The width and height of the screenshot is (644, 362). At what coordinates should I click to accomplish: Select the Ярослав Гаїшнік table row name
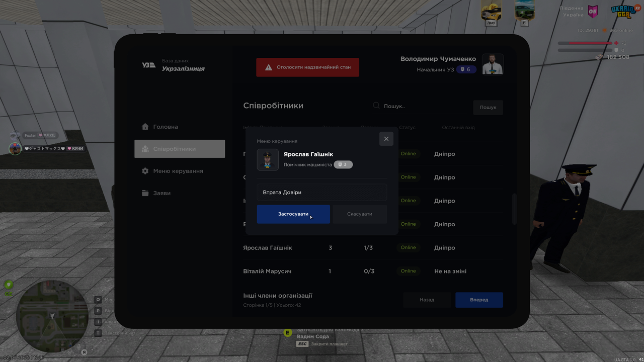268,248
